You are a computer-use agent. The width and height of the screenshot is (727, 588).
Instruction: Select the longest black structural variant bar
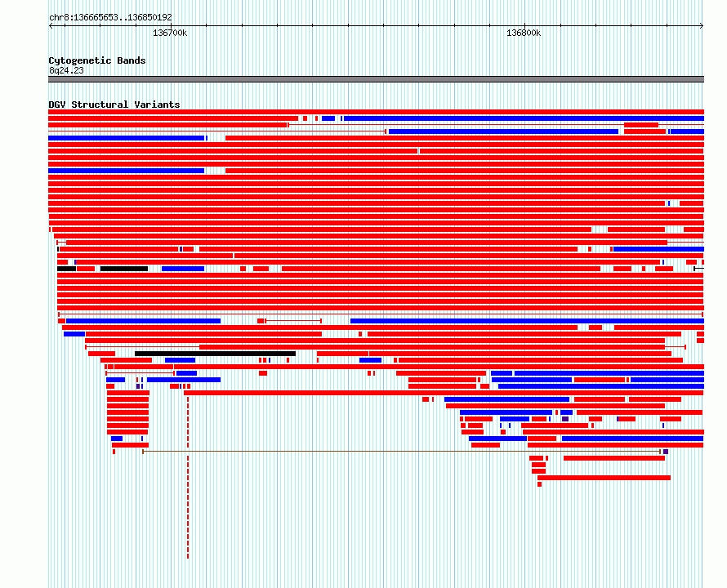[x=215, y=354]
